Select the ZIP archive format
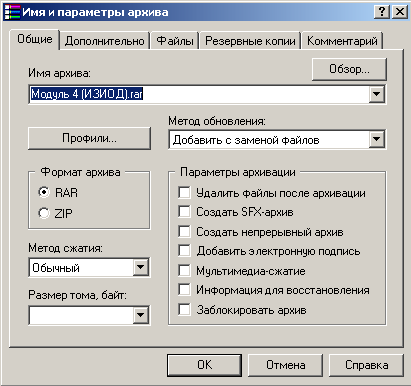The width and height of the screenshot is (411, 386). pyautogui.click(x=44, y=213)
